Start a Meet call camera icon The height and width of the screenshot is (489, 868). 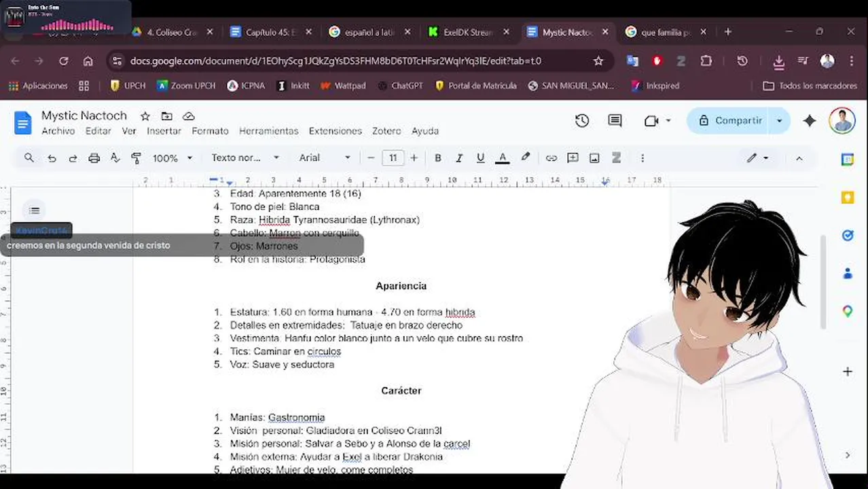[651, 121]
